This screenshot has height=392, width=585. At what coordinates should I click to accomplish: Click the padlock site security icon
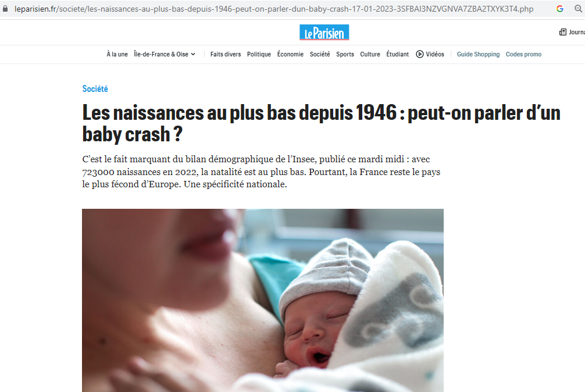pyautogui.click(x=5, y=9)
